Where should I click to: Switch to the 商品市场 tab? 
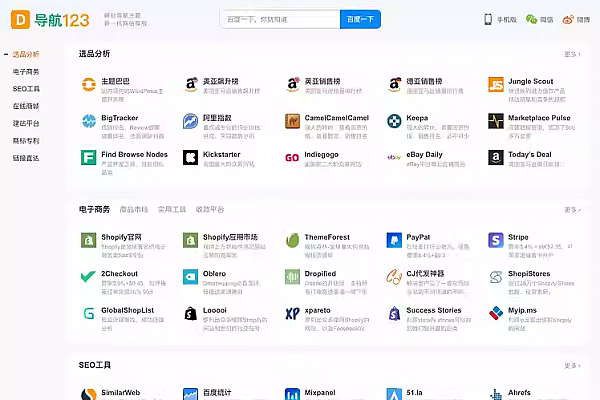[134, 209]
